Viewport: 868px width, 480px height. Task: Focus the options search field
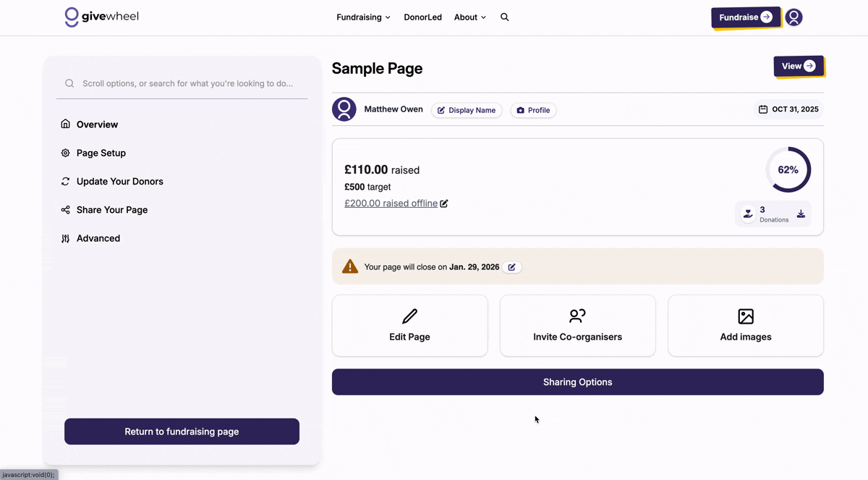187,83
